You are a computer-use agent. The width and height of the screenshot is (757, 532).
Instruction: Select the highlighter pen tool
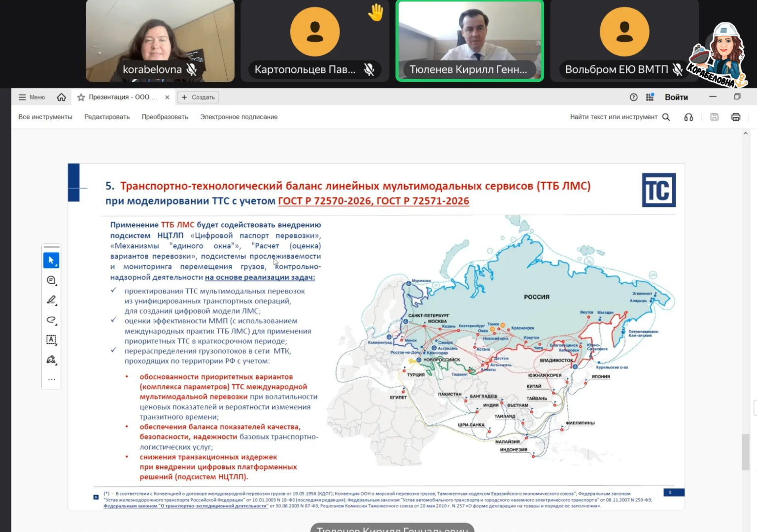[51, 300]
